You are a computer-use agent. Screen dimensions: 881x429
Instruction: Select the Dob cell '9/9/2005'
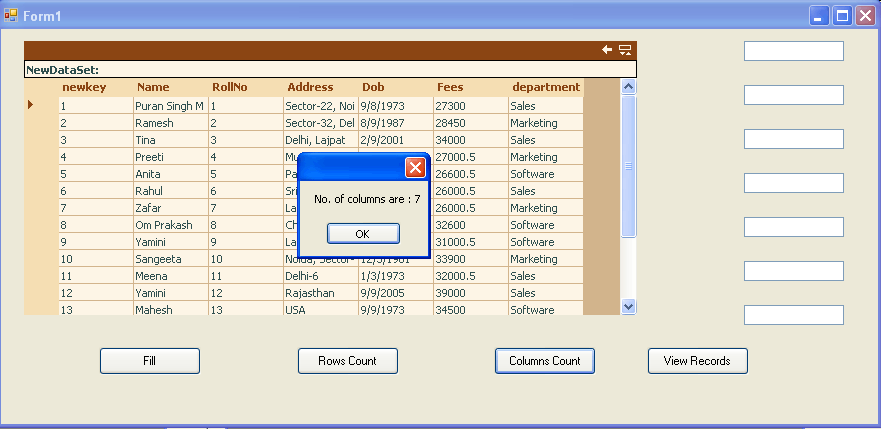(x=396, y=293)
